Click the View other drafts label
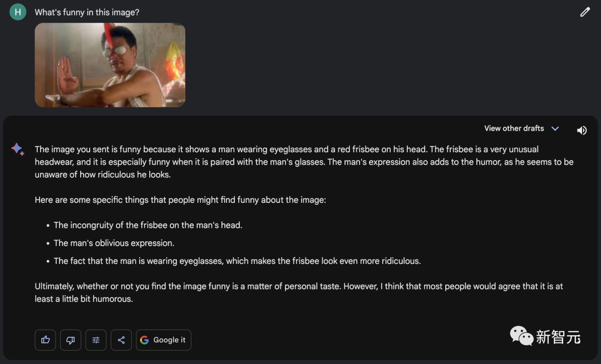 point(514,128)
